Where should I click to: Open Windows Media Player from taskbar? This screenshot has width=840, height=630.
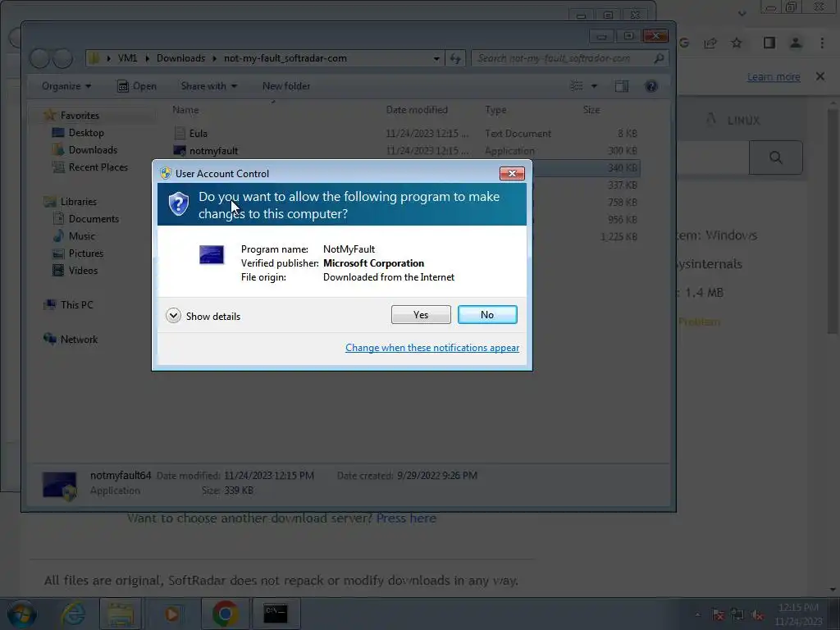tap(171, 614)
